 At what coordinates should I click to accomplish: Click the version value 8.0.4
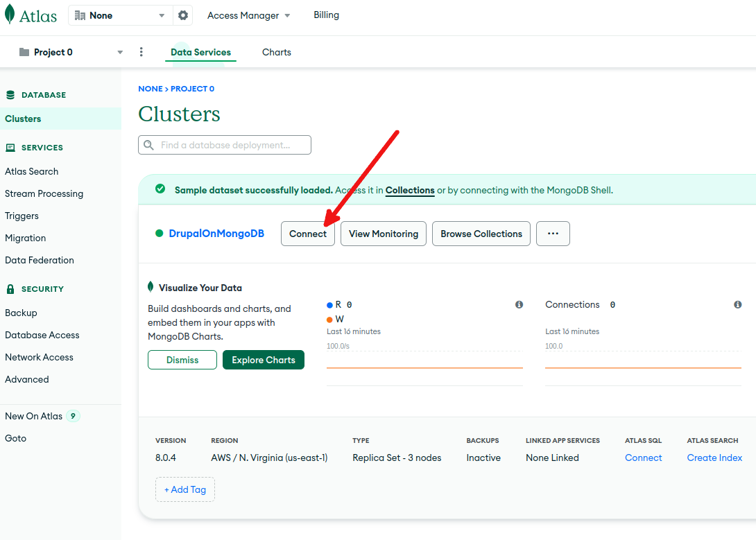coord(165,458)
